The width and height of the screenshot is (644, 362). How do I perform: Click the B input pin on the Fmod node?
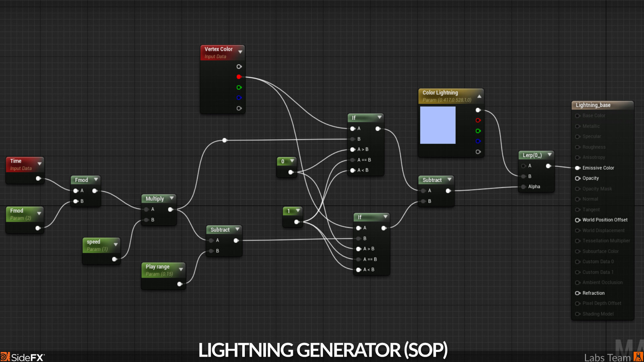(x=76, y=201)
